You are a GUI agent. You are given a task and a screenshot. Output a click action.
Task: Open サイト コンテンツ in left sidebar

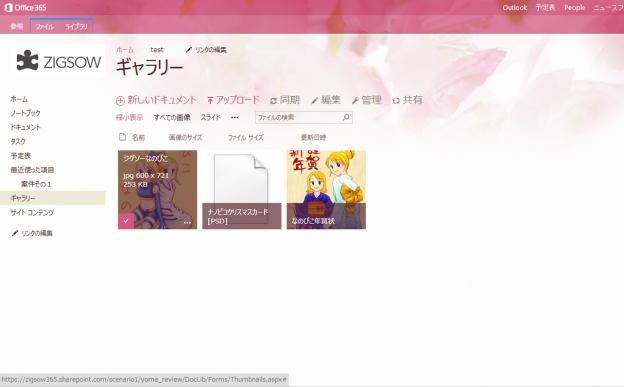click(x=32, y=212)
